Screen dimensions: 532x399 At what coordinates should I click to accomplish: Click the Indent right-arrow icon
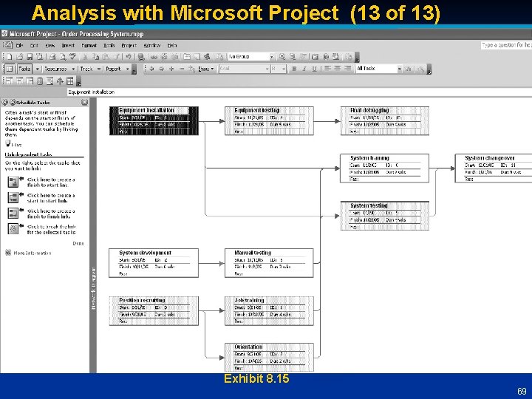point(162,69)
